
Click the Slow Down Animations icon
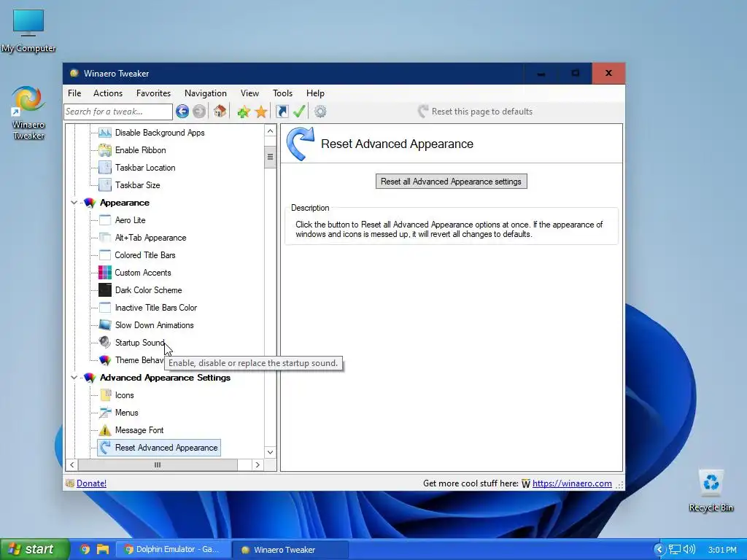point(105,325)
